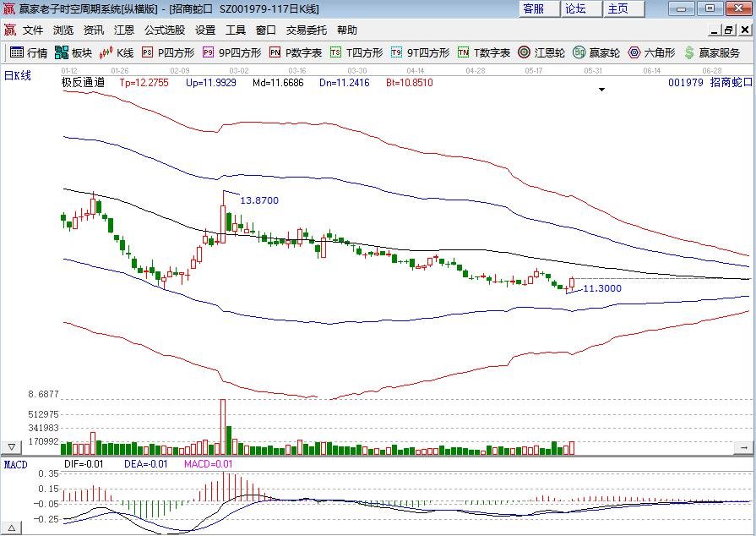756x536 pixels.
Task: Click the app logo in the menu bar
Action: (9, 30)
